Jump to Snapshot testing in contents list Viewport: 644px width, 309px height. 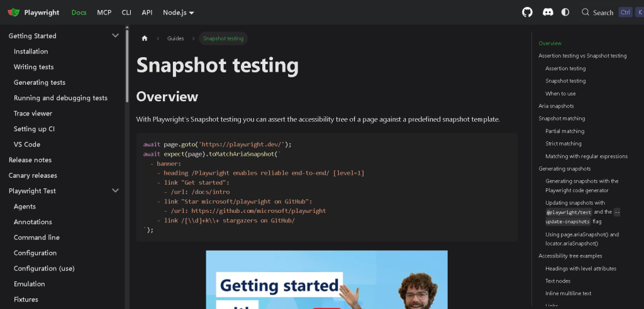pyautogui.click(x=565, y=81)
